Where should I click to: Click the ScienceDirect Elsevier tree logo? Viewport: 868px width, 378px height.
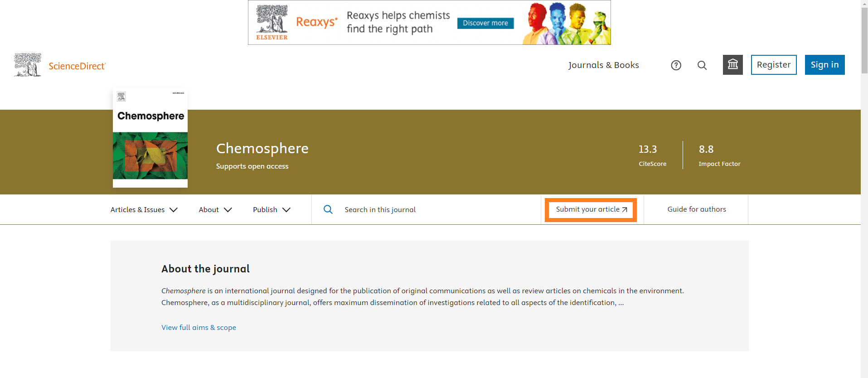click(28, 65)
